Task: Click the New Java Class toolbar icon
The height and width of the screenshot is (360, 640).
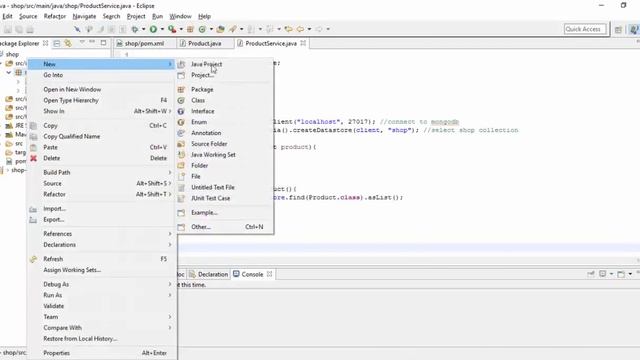Action: point(202,29)
